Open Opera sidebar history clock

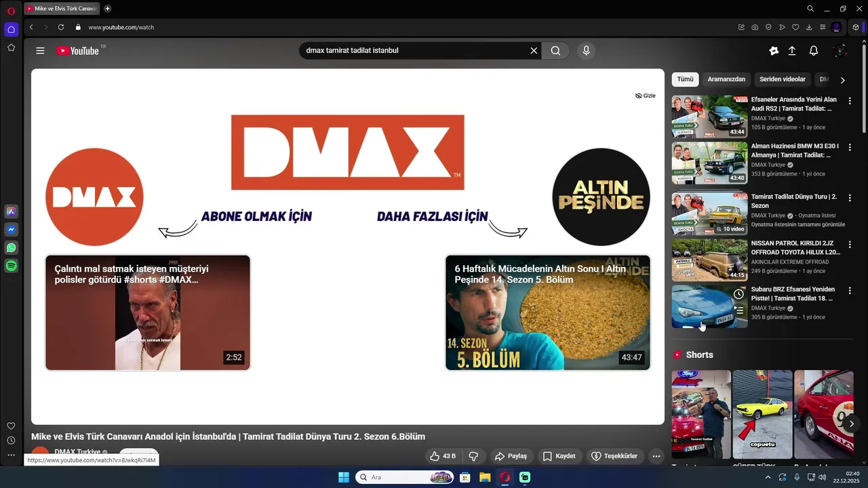tap(11, 441)
